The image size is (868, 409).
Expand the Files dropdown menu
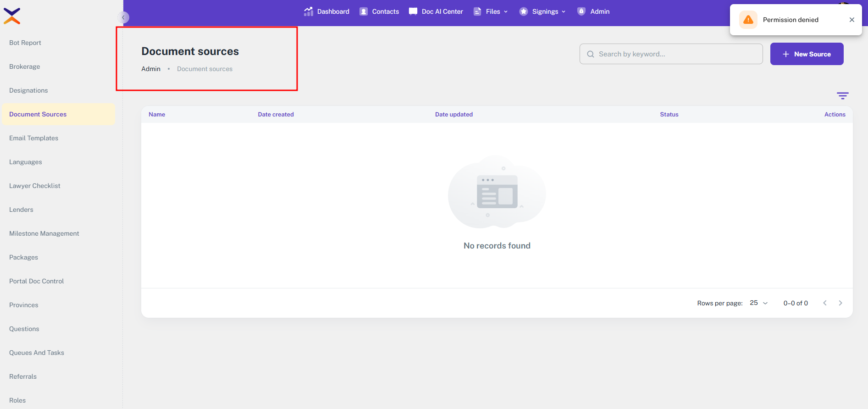[491, 11]
